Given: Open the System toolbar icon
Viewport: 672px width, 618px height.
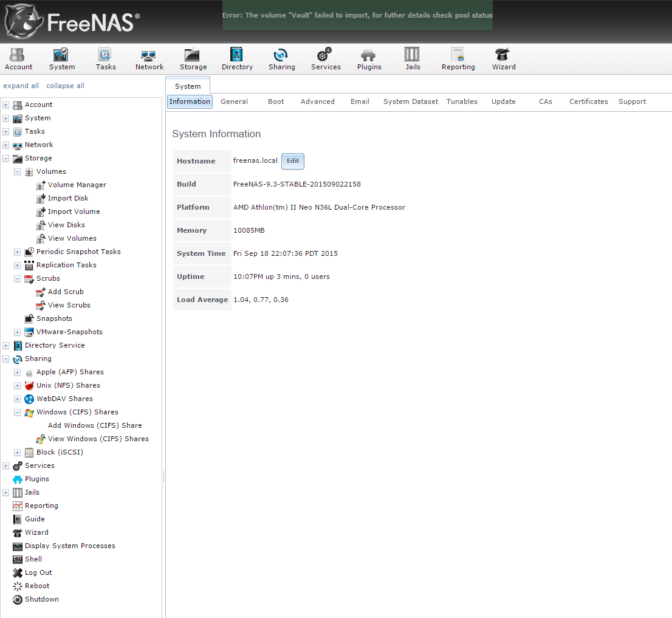Looking at the screenshot, I should click(x=62, y=59).
